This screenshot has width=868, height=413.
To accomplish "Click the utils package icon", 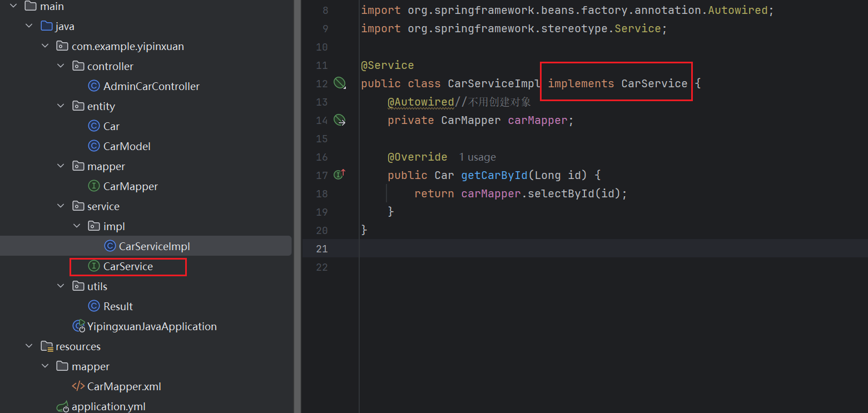I will [78, 286].
